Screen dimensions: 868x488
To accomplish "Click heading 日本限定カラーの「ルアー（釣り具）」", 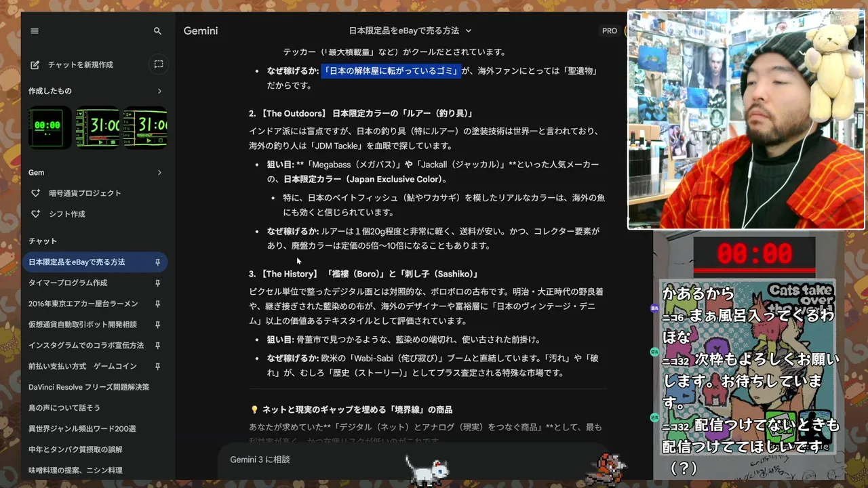I will [403, 113].
